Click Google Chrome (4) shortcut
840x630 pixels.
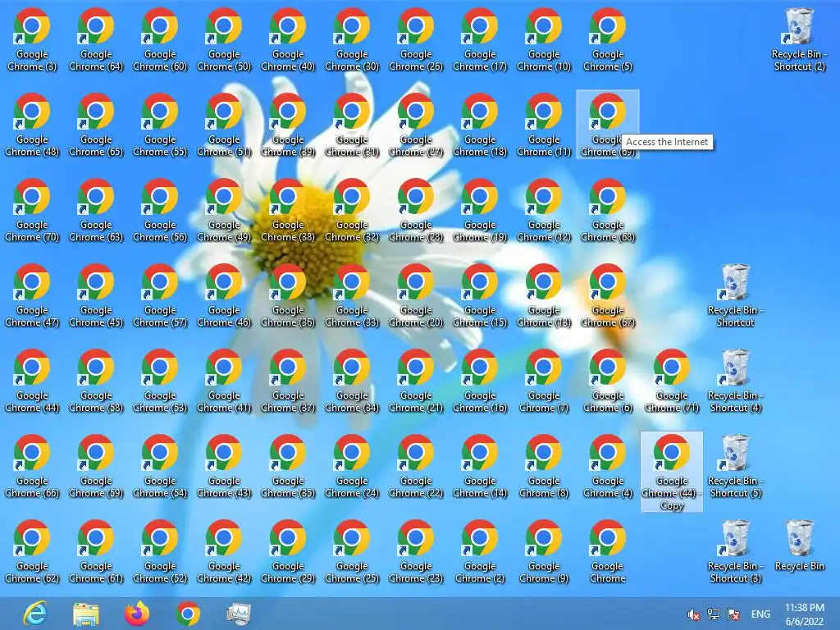(x=608, y=466)
